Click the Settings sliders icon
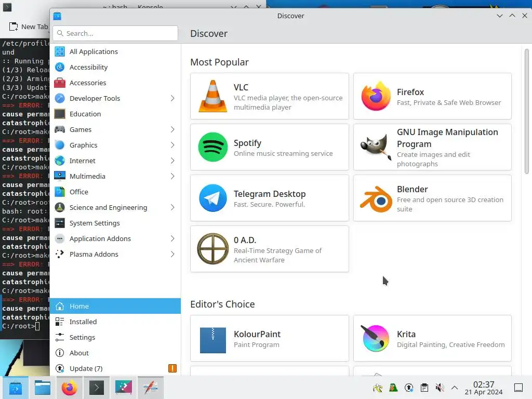The width and height of the screenshot is (532, 399). point(60,337)
